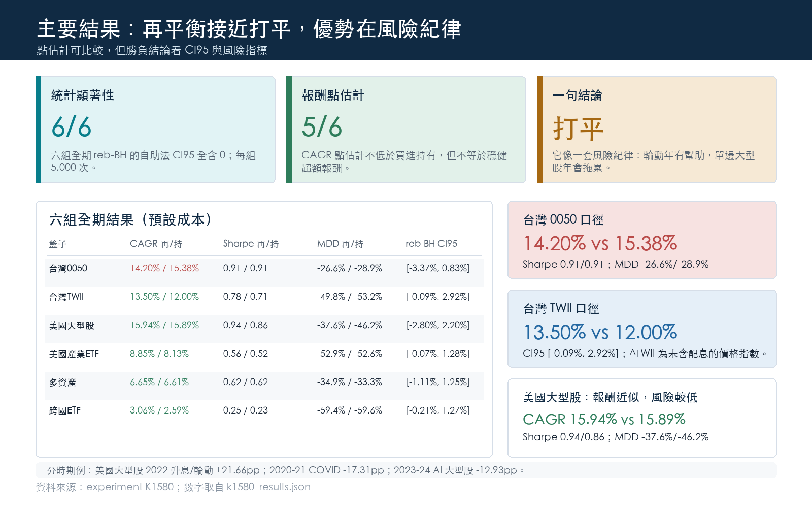Click the CI95 cell [-1.11%, 1.25%]
Image resolution: width=812 pixels, height=508 pixels.
[x=438, y=382]
